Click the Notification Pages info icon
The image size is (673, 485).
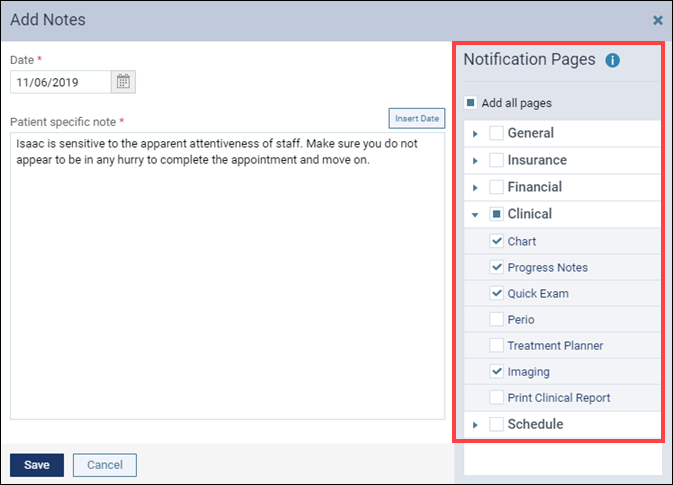[x=612, y=61]
